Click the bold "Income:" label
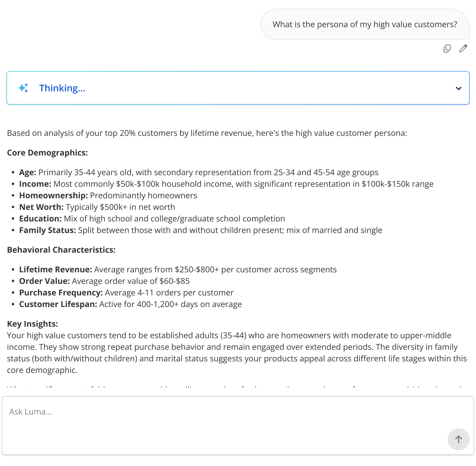The width and height of the screenshot is (476, 466). (x=35, y=184)
